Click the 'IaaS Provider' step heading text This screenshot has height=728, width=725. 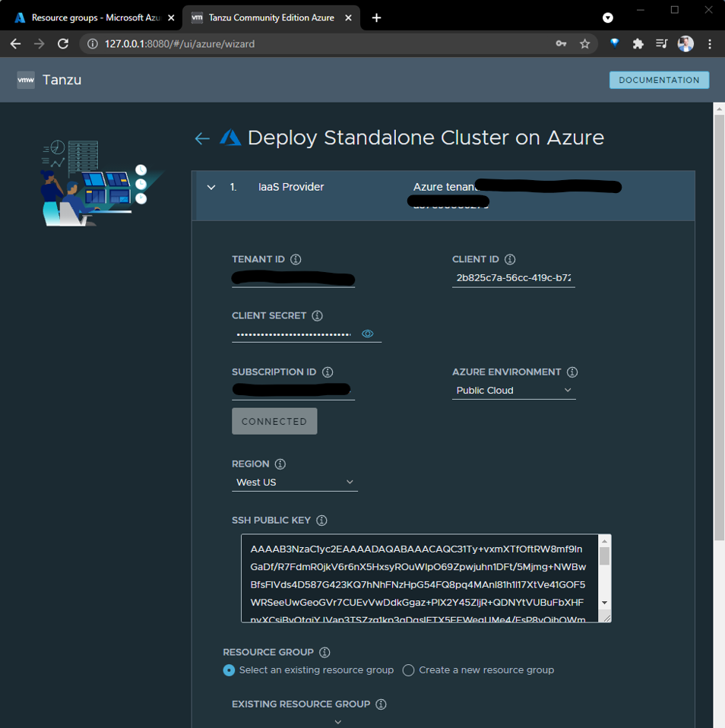(291, 187)
